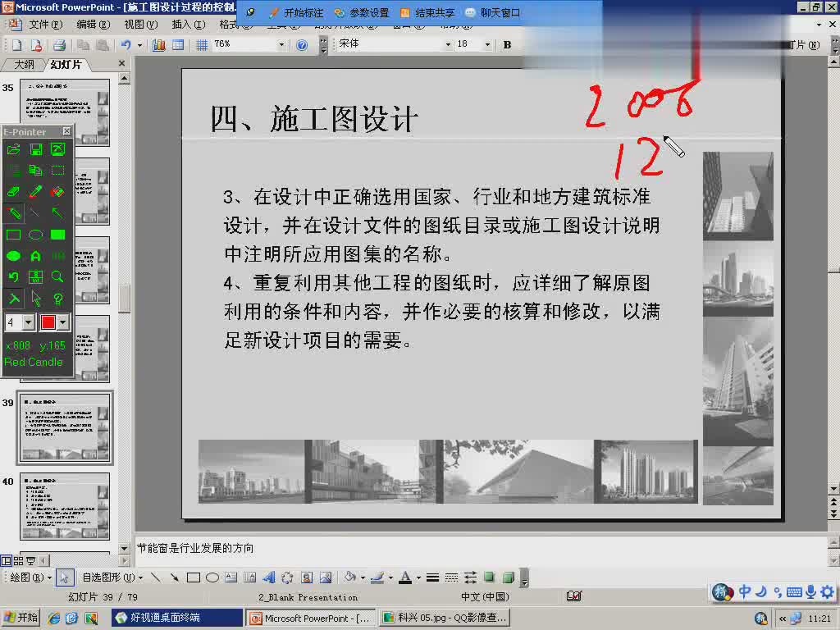The image size is (840, 630).
Task: Open 聊天窗口 from the sharing toolbar
Action: 493,13
